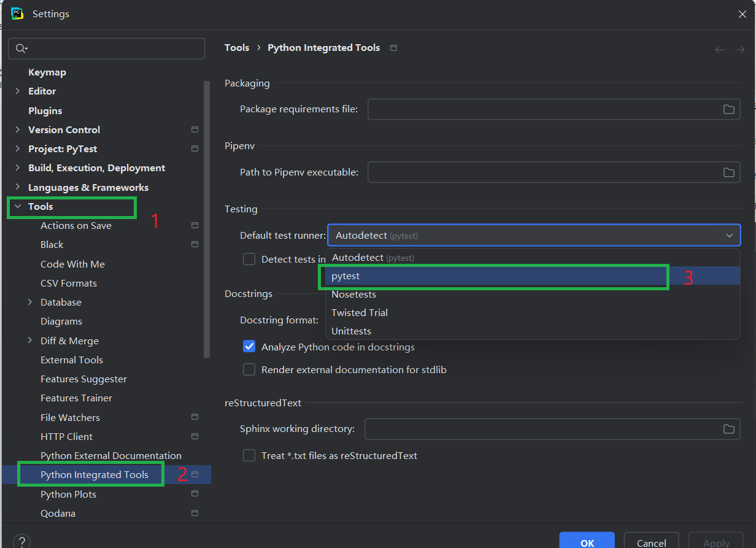Enable Render external documentation for stdlib
The width and height of the screenshot is (756, 548).
[x=249, y=369]
